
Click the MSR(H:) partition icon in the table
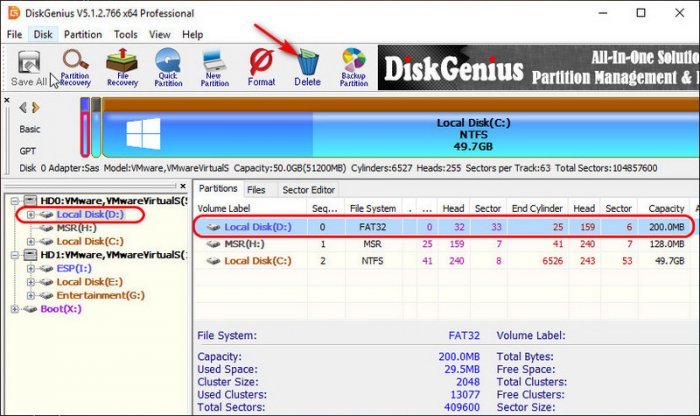[x=213, y=244]
